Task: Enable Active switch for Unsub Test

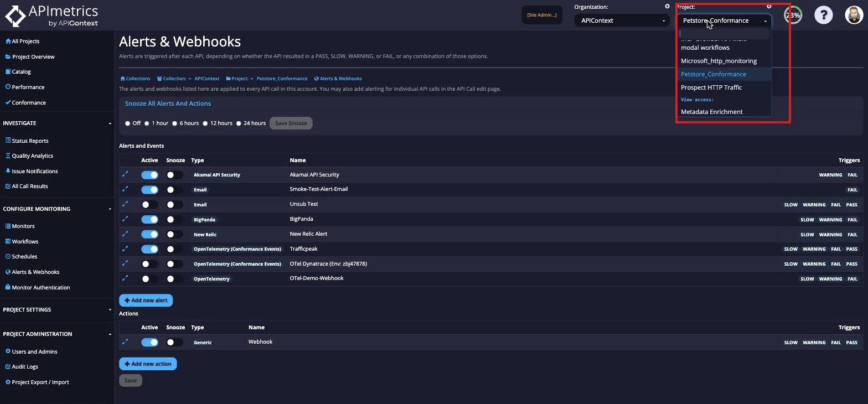Action: (x=149, y=205)
